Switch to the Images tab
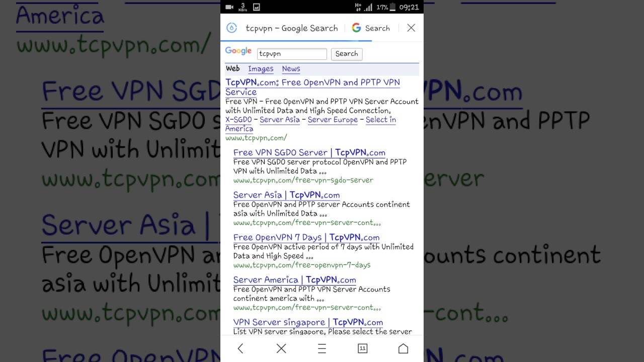Screen dimensions: 644x362 261,69
